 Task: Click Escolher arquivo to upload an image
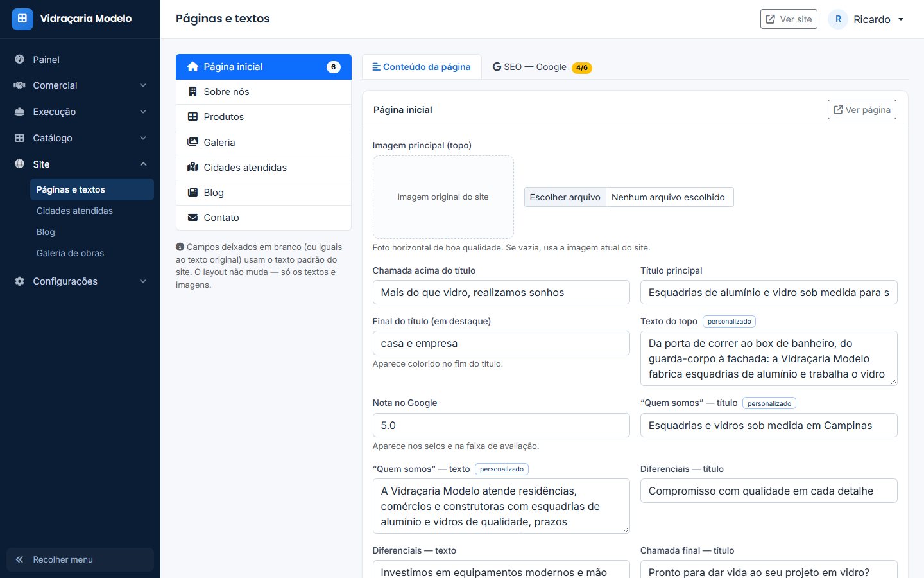pos(565,197)
